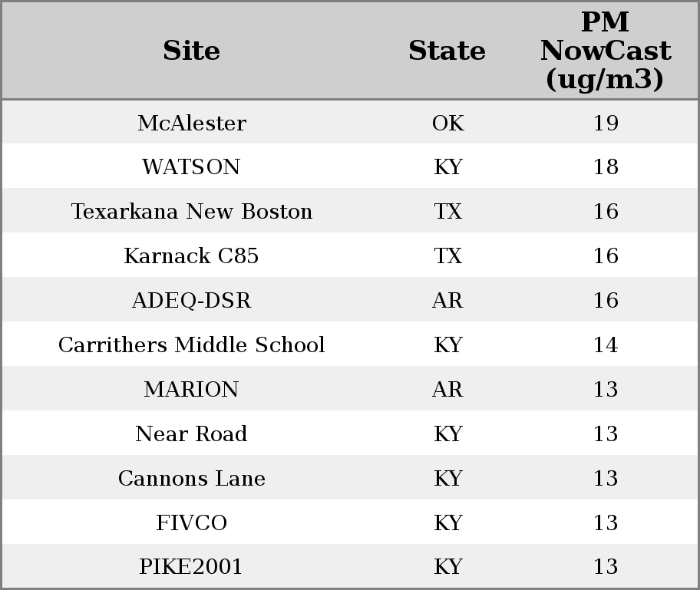The width and height of the screenshot is (700, 590).
Task: Select the Karnack C85 site cell
Action: (191, 255)
